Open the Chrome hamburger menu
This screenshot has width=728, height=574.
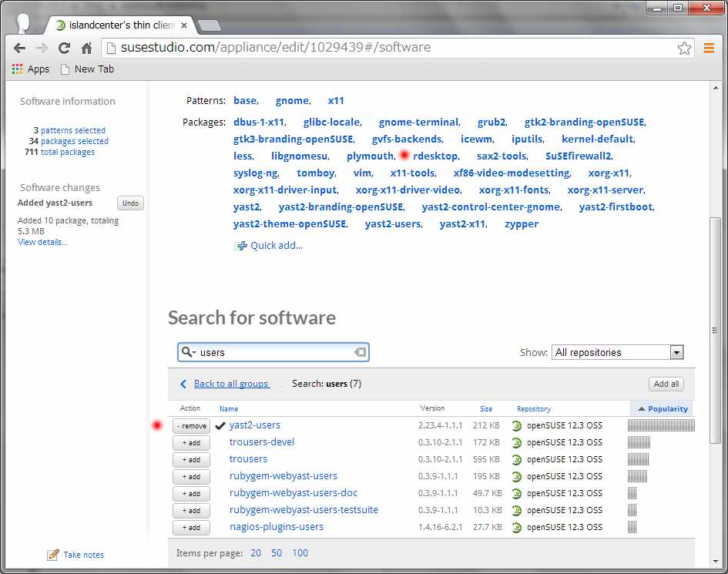pyautogui.click(x=709, y=48)
